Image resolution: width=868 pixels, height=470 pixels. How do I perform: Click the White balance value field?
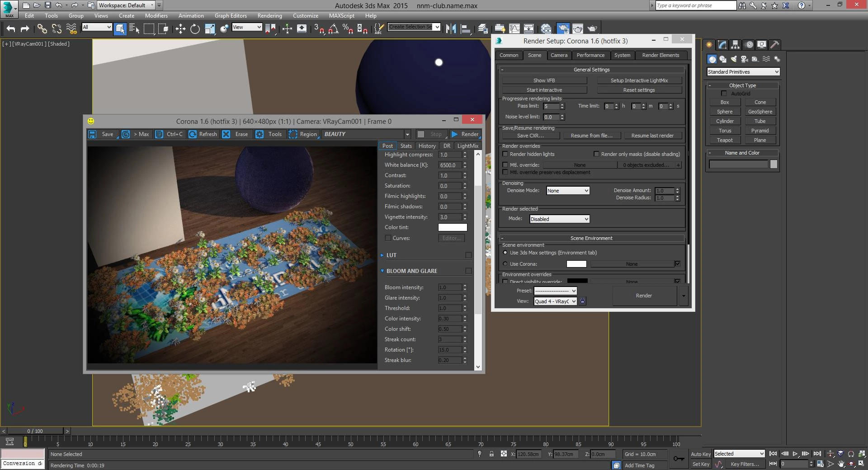pos(450,165)
